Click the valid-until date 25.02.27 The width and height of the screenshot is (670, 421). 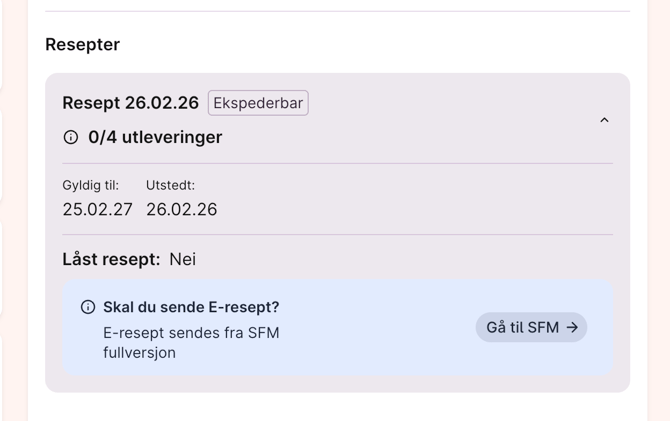(97, 209)
